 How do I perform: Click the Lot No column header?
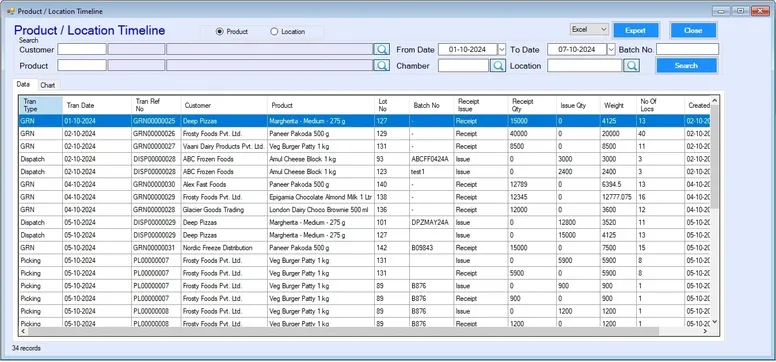391,105
